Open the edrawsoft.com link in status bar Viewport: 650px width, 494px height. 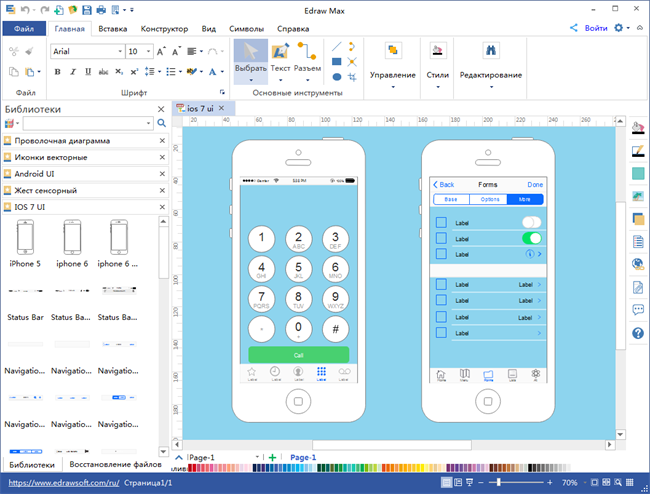tap(60, 482)
